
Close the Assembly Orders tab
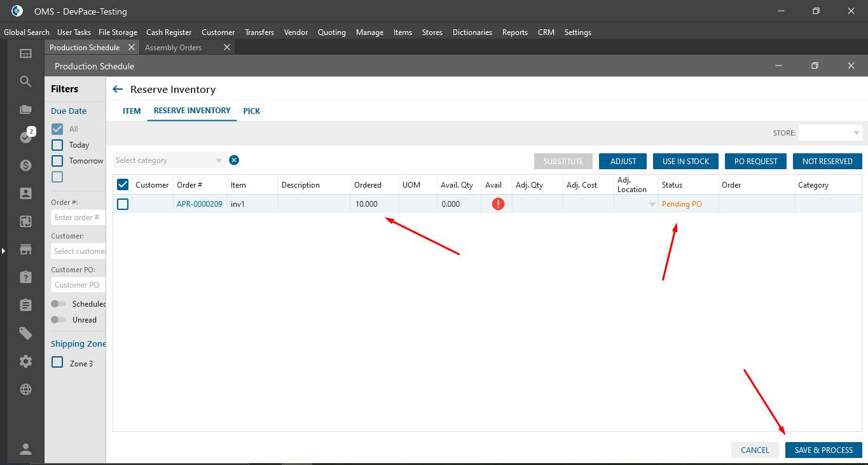tap(227, 48)
